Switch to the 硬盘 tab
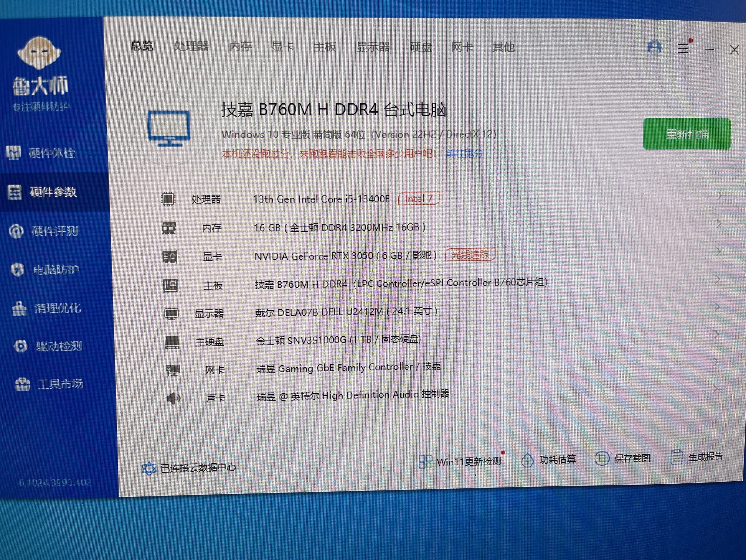Image resolution: width=746 pixels, height=560 pixels. [420, 47]
